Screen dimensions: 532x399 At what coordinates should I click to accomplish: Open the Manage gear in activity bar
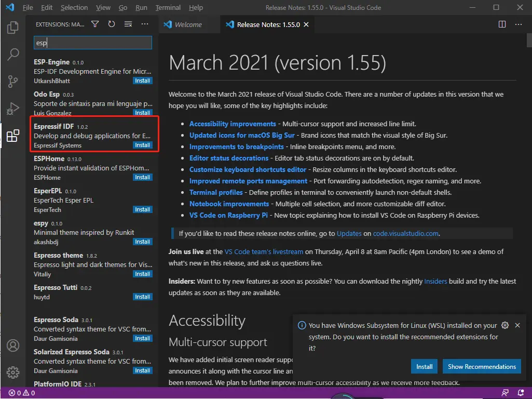[13, 372]
